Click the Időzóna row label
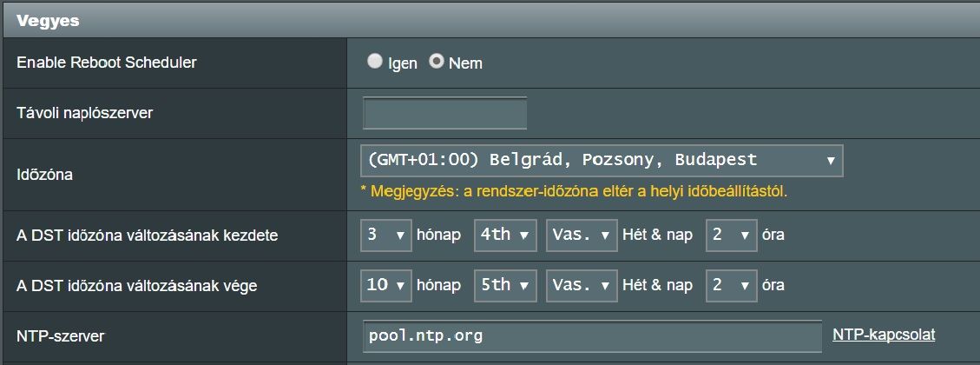The height and width of the screenshot is (365, 980). (45, 175)
